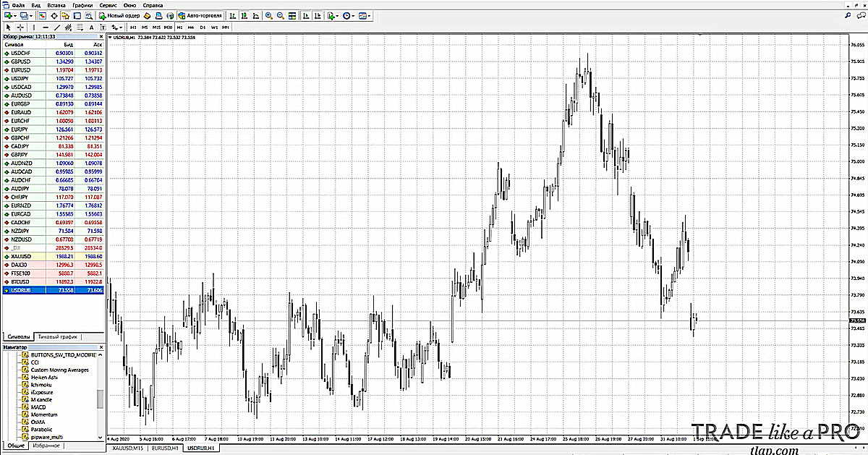
Task: Toggle the H4 timeframe button
Action: point(191,27)
